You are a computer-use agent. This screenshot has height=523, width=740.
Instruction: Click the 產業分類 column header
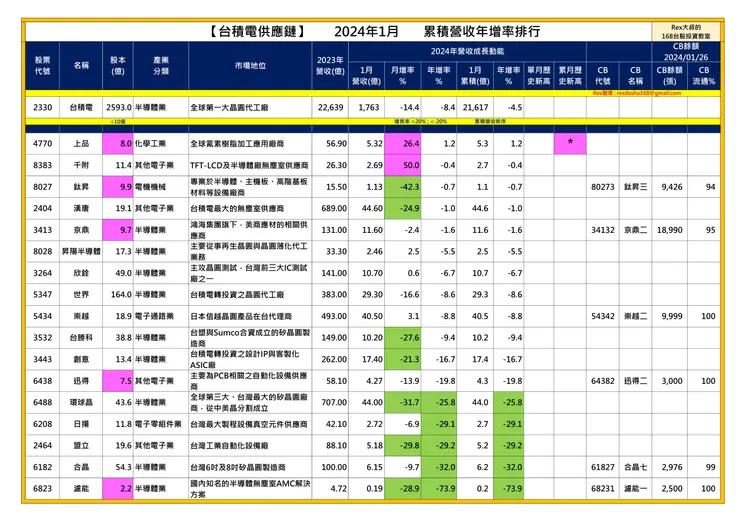(x=160, y=66)
